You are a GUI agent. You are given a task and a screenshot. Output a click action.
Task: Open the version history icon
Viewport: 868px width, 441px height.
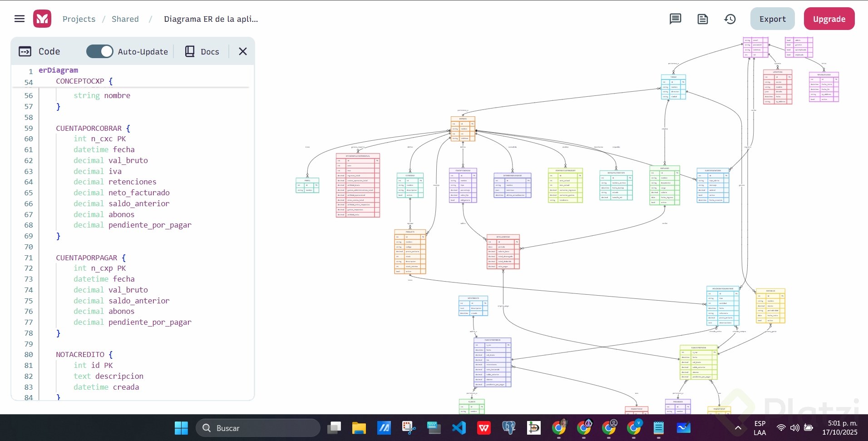pyautogui.click(x=730, y=19)
